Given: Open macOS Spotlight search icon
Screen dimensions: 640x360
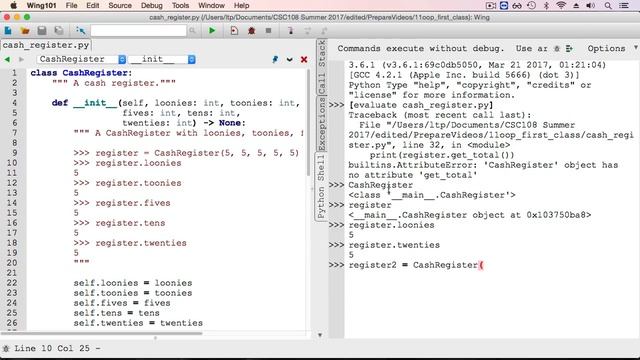Looking at the screenshot, I should tap(608, 6).
